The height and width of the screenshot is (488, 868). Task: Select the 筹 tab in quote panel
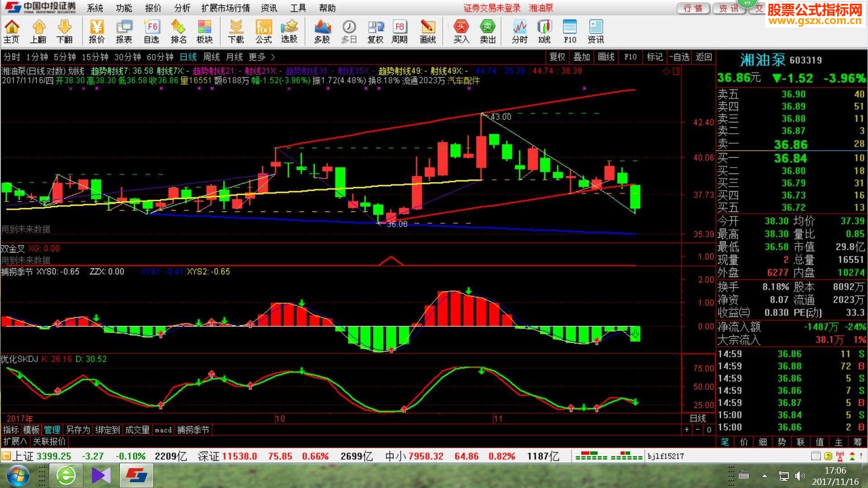coord(858,442)
